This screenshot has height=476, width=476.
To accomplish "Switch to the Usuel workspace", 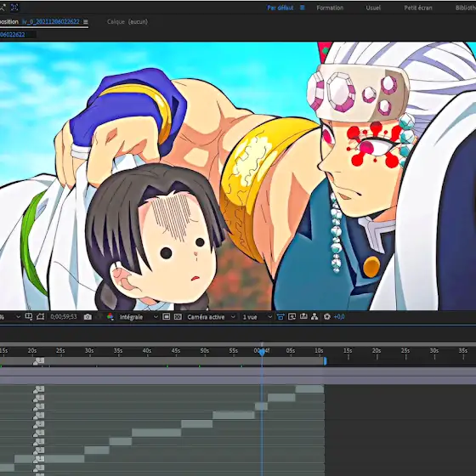I will click(373, 8).
